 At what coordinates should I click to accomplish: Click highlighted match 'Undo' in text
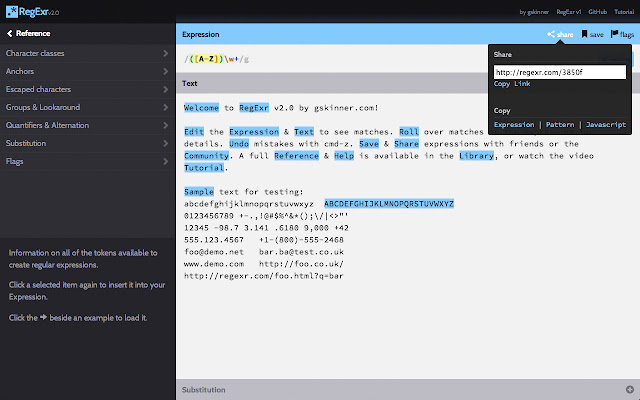click(239, 144)
